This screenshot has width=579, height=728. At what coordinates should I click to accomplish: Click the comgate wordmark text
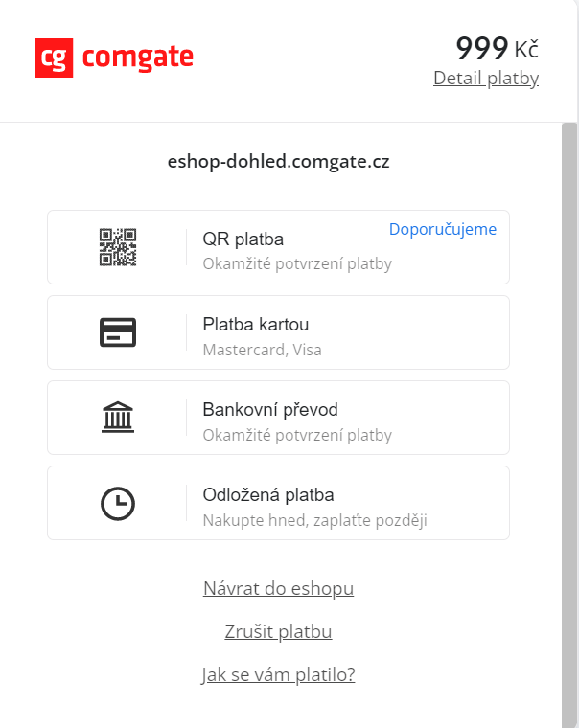[x=138, y=58]
